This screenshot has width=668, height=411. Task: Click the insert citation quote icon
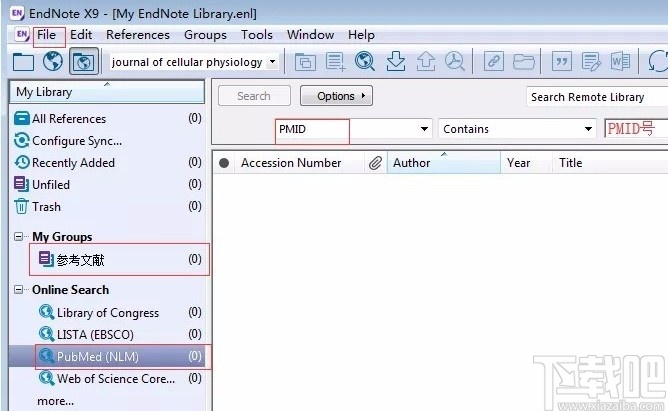562,62
